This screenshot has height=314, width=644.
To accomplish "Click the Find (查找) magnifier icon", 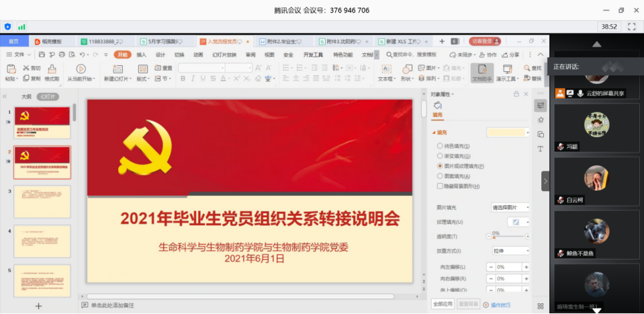I will (527, 68).
